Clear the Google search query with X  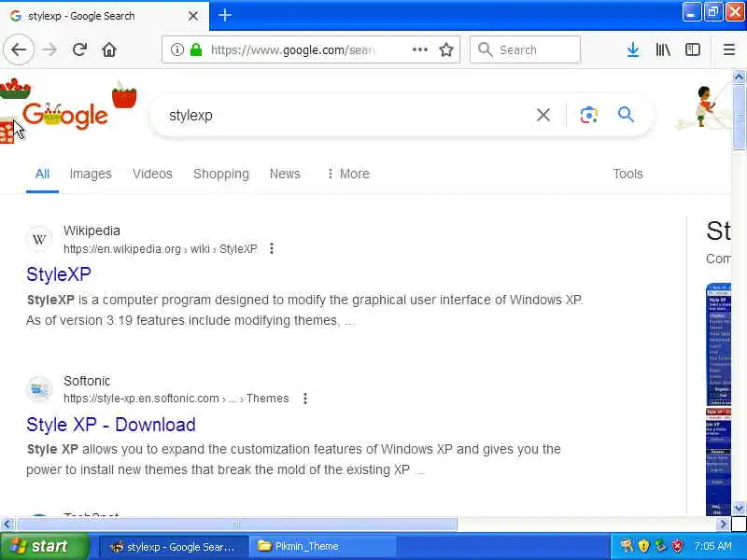pos(543,115)
